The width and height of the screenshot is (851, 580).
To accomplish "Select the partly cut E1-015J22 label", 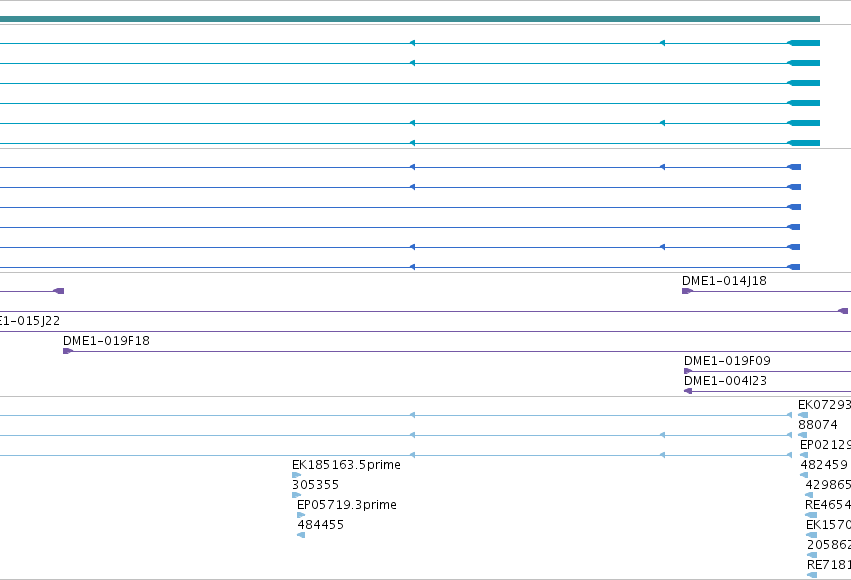I will click(30, 321).
